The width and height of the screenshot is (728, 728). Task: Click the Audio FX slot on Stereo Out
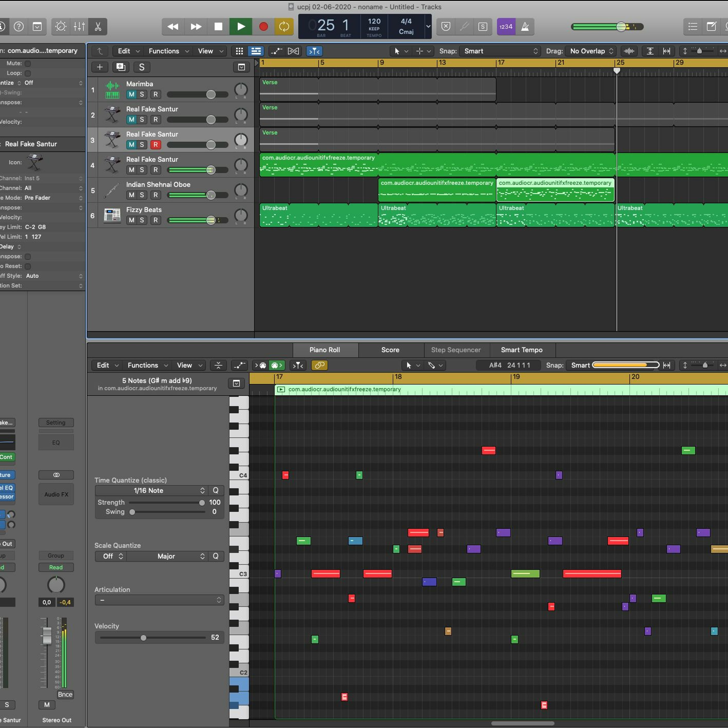pos(56,494)
